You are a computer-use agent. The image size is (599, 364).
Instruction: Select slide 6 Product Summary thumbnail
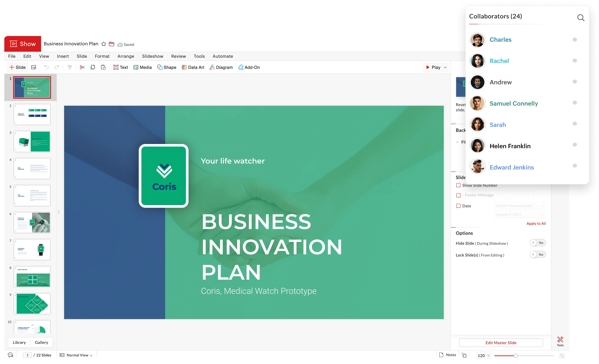pos(32,222)
